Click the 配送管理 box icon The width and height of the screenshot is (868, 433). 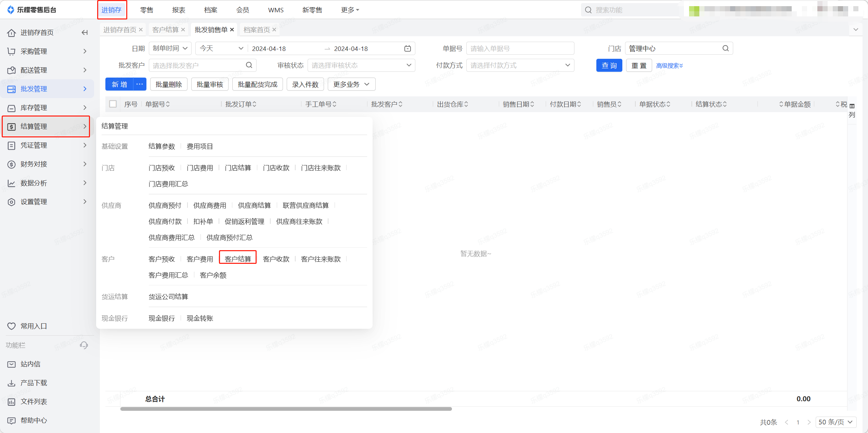point(11,70)
